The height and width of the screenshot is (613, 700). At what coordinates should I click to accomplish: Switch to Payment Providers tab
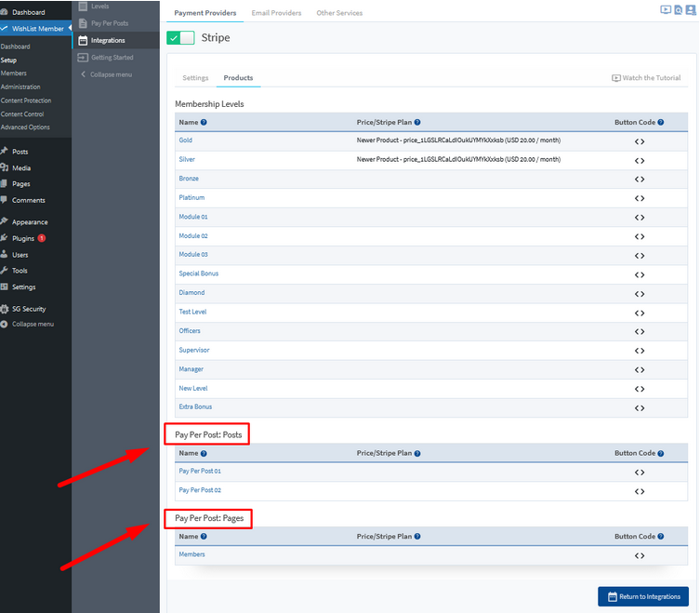tap(205, 13)
